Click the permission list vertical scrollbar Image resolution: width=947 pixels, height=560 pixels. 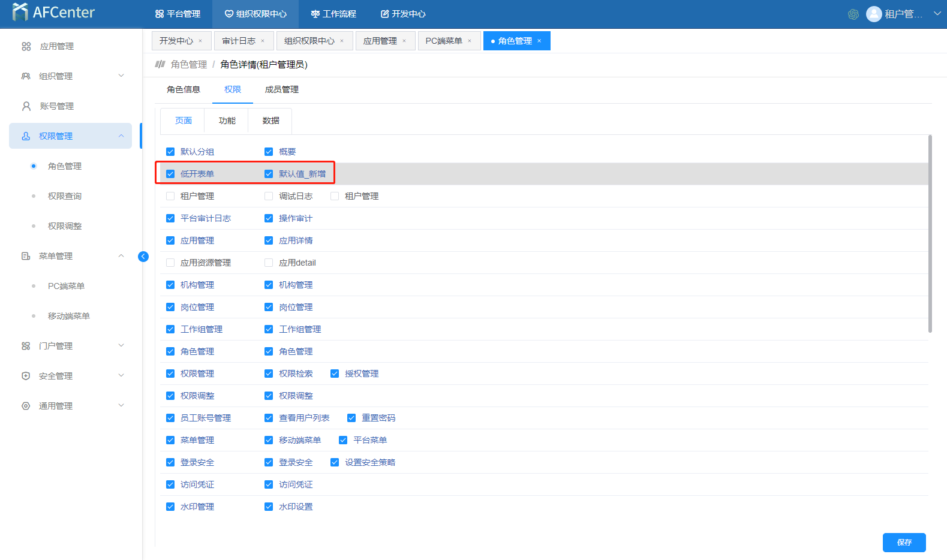(x=930, y=234)
